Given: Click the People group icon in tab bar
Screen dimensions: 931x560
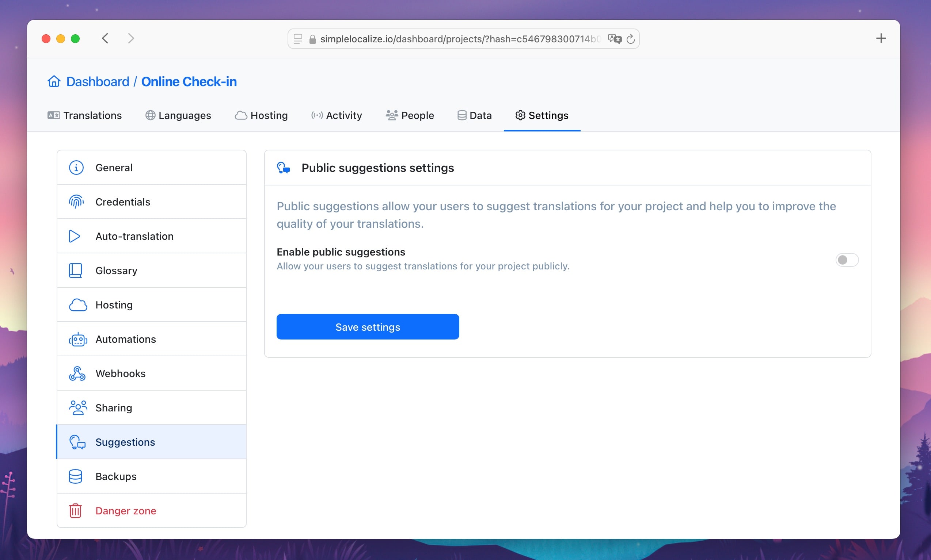Looking at the screenshot, I should (392, 115).
